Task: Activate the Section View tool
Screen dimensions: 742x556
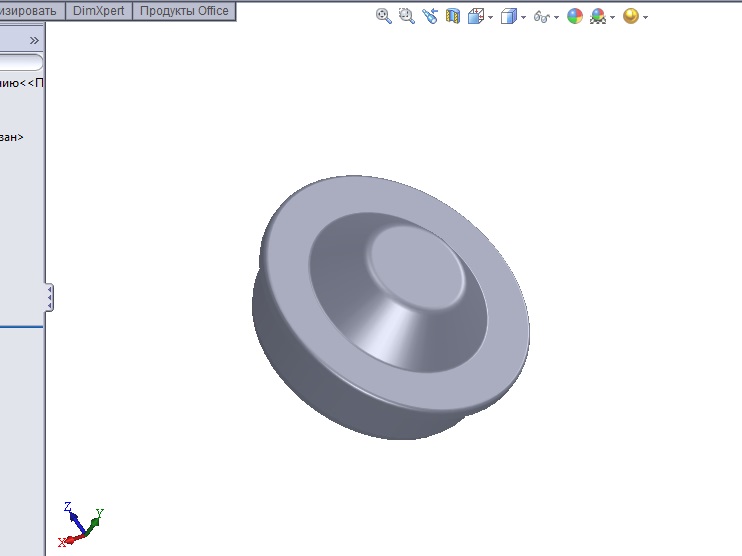Action: (x=452, y=16)
